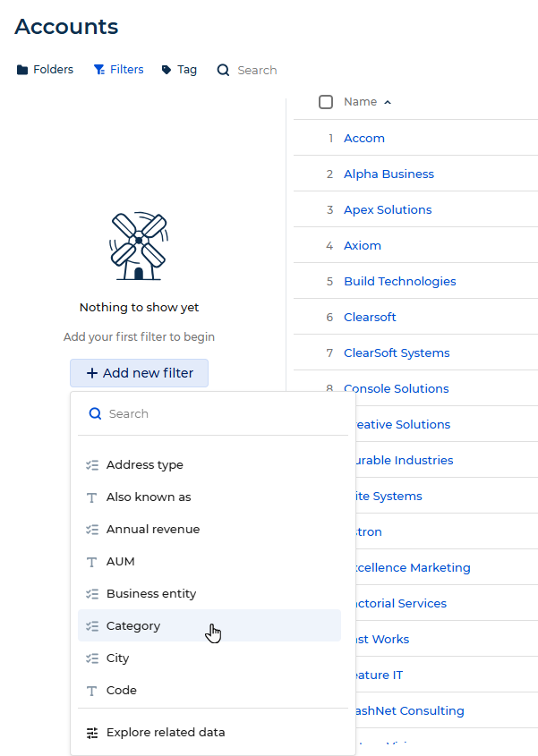Open the Creative Solutions account link
The height and width of the screenshot is (756, 538).
click(x=403, y=424)
